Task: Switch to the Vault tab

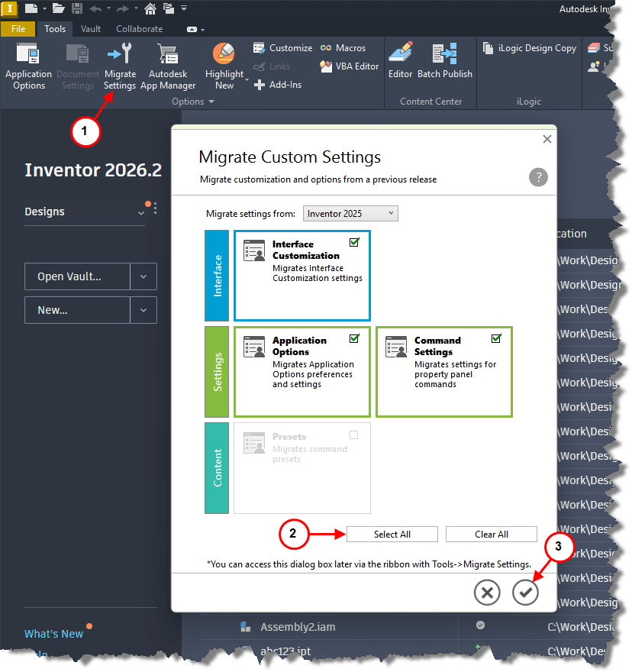Action: coord(90,29)
